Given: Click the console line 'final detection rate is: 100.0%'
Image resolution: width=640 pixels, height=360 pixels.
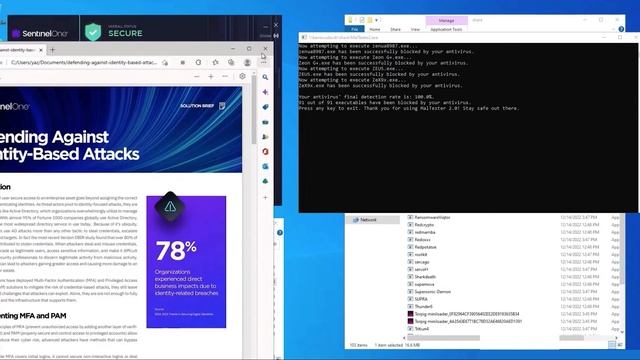Looking at the screenshot, I should tap(366, 97).
